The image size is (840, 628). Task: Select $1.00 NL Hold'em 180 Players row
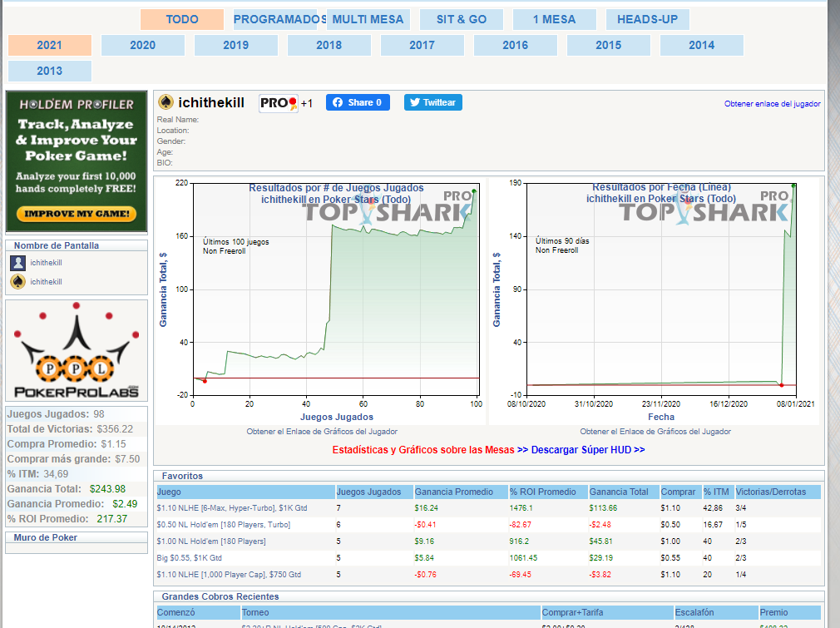coord(488,541)
